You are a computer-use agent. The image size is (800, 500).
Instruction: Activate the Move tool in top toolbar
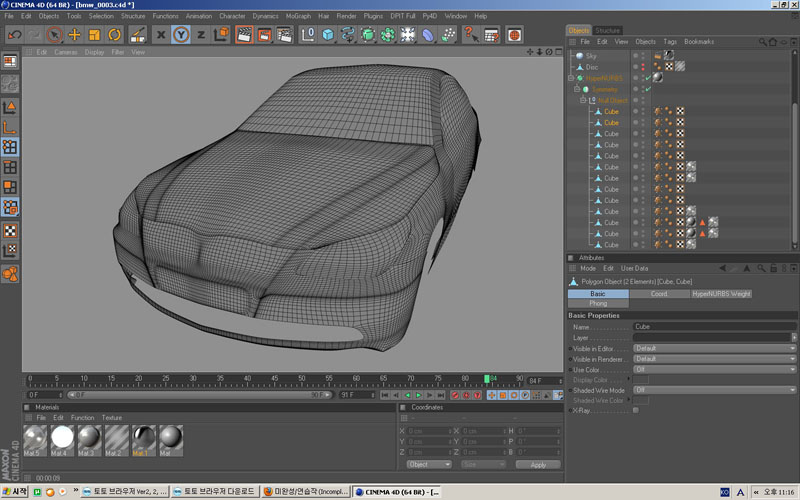click(74, 35)
